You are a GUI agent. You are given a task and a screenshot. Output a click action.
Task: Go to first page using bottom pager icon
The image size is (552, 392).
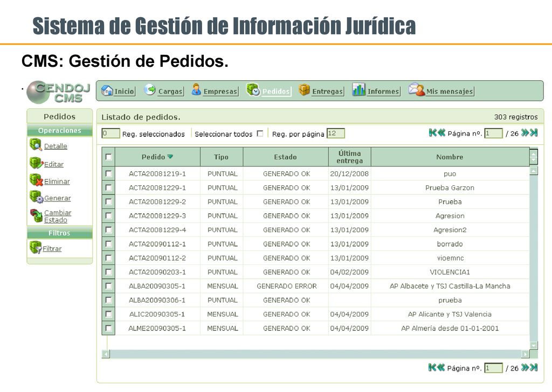tap(432, 367)
